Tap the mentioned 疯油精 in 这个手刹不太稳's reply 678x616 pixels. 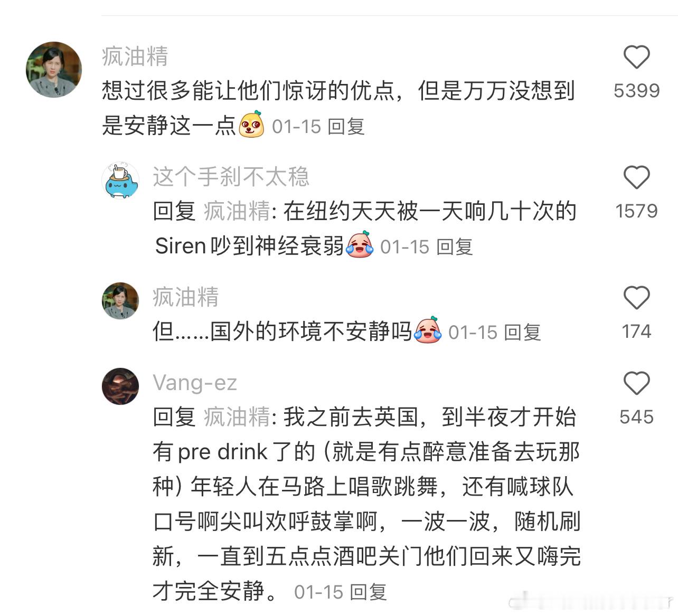pyautogui.click(x=237, y=212)
